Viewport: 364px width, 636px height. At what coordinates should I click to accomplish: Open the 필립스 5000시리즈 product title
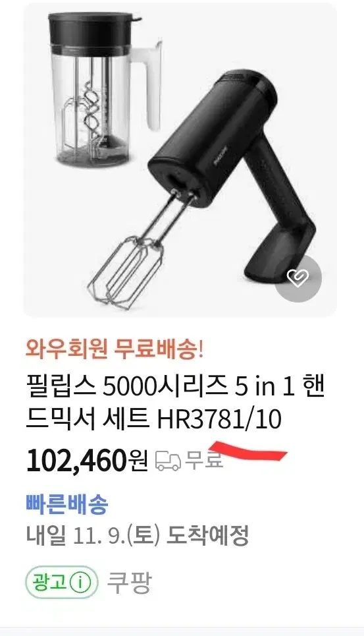[x=175, y=403]
